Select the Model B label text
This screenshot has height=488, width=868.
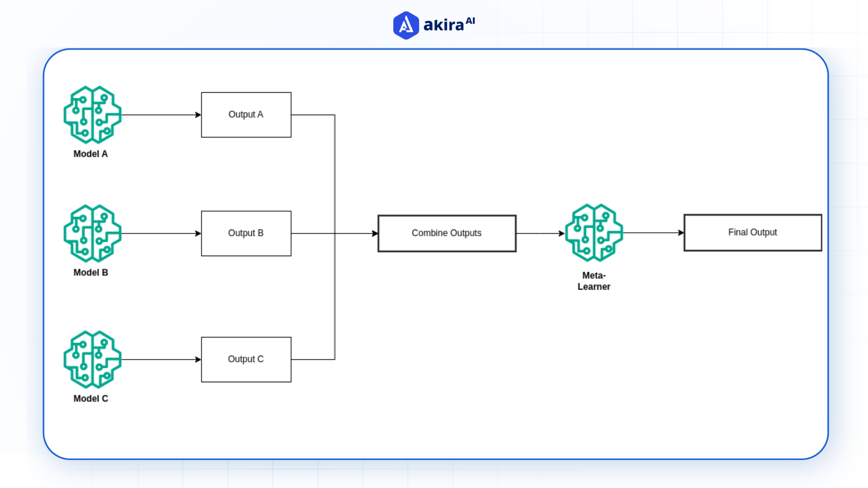[90, 272]
